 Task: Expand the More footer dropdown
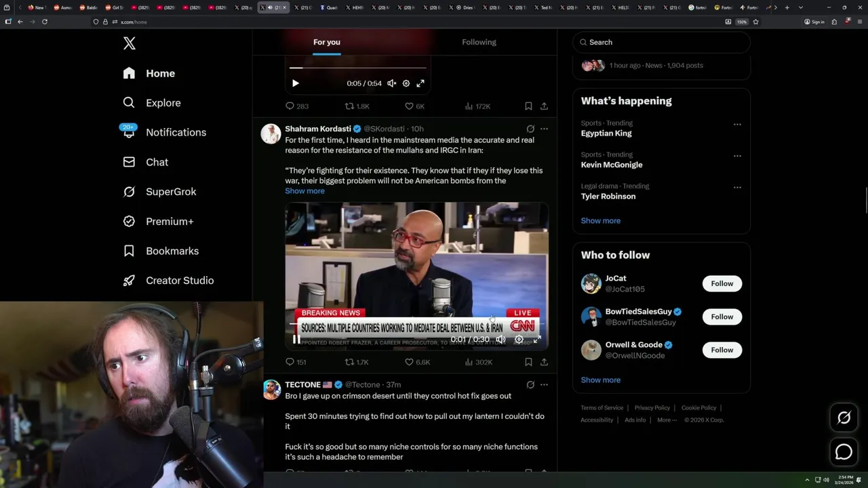(666, 420)
